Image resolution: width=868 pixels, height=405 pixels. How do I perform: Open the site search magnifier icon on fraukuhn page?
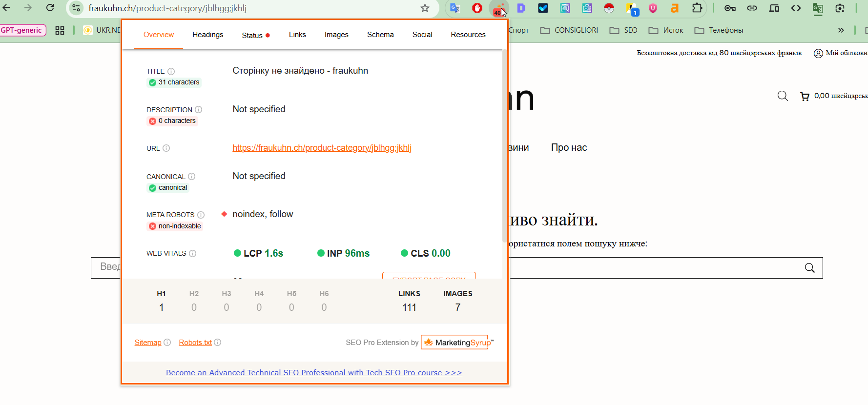[x=783, y=96]
